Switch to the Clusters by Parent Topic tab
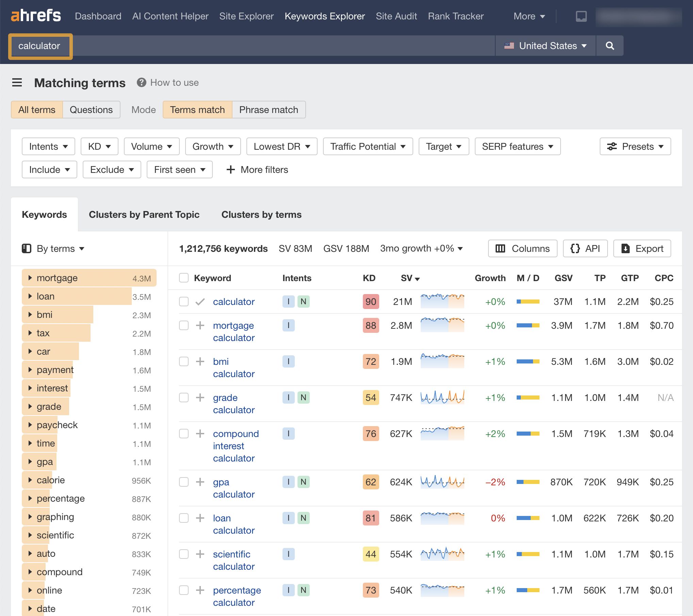Screen dimensions: 693x616 pos(144,214)
